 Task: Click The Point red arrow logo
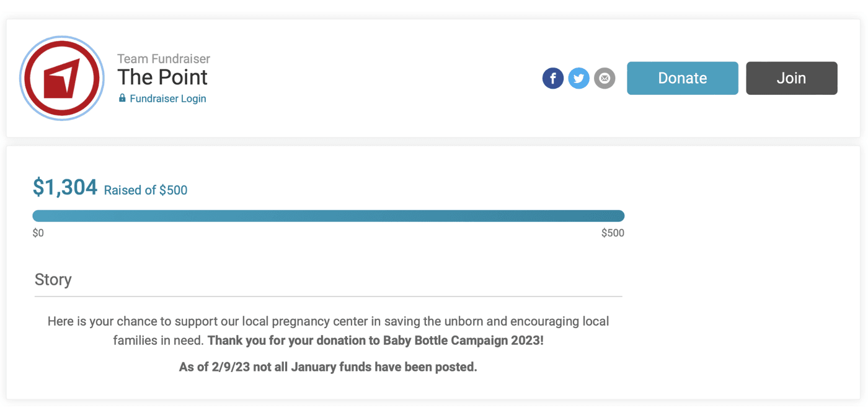point(62,78)
